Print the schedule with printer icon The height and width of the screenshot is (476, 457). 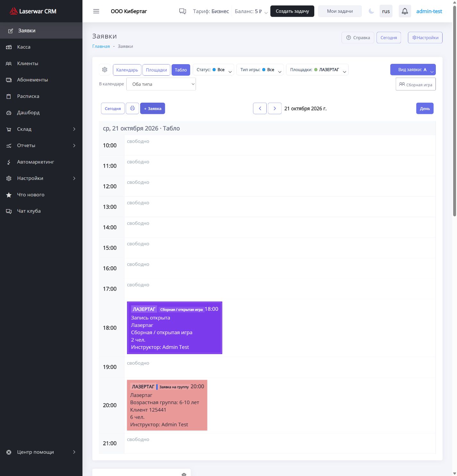click(132, 108)
